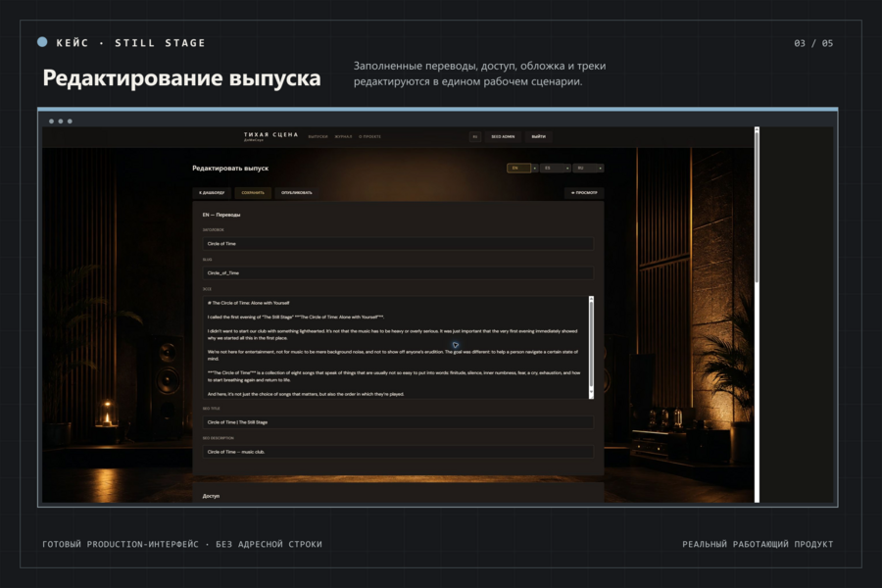Open the О проекте nav item

pyautogui.click(x=369, y=137)
